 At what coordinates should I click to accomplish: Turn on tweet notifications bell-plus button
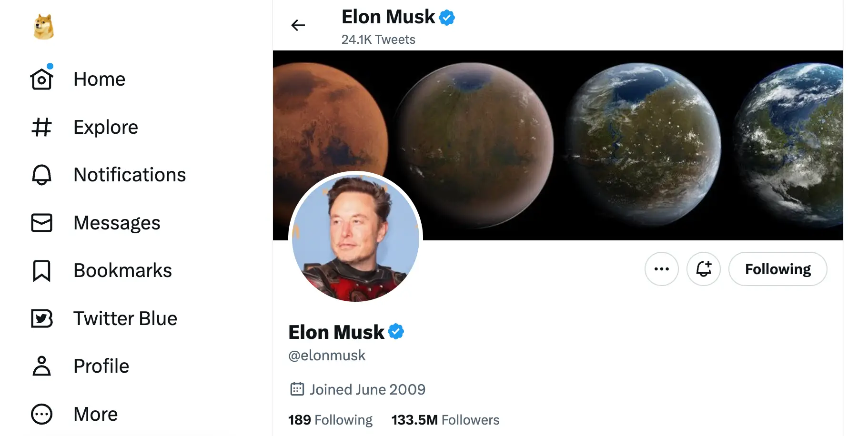[x=703, y=269]
